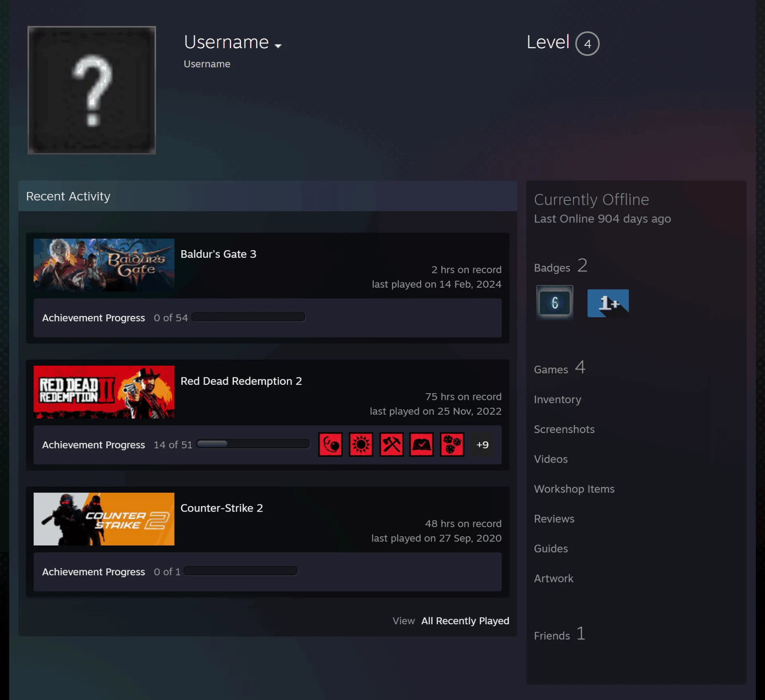
Task: Click '14 of 51' achievement count
Action: 173,445
